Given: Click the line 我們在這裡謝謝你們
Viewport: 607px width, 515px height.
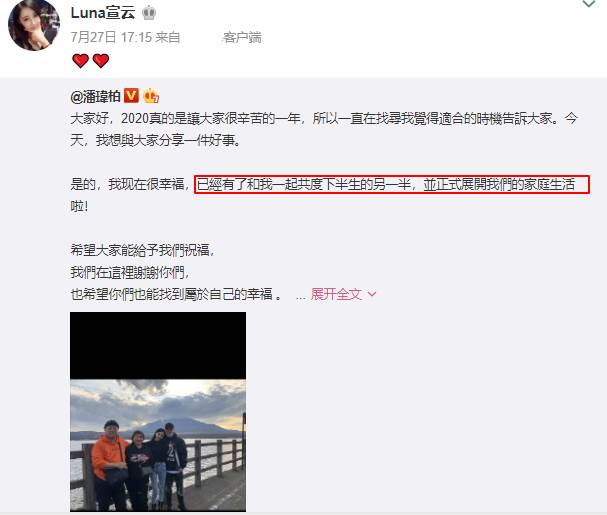Looking at the screenshot, I should 130,273.
